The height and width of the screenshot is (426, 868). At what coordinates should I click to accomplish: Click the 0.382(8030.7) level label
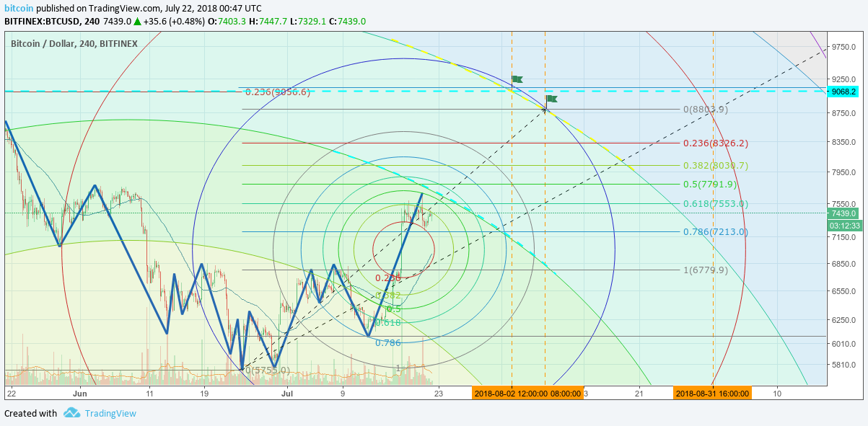click(715, 166)
